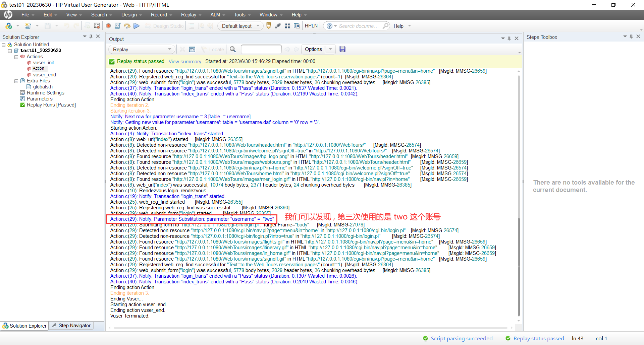Open the Default layout dropdown
644x345 pixels.
[x=258, y=26]
